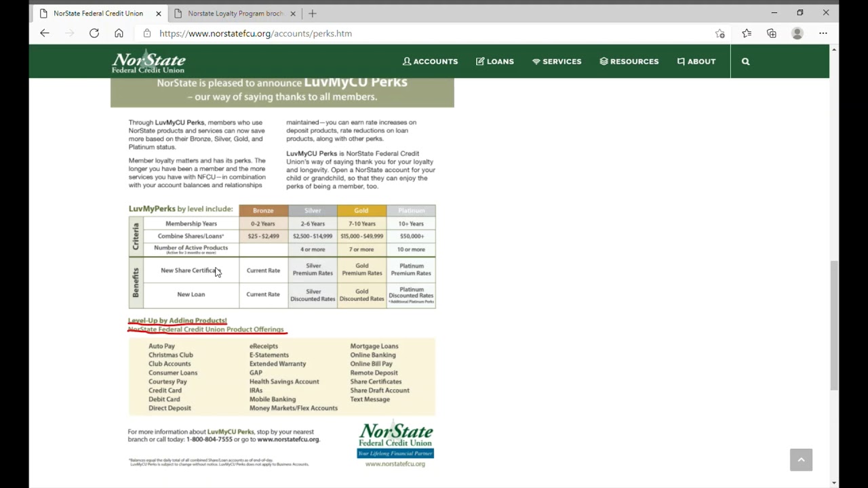Click 'Membership Years' row label

[x=191, y=224]
